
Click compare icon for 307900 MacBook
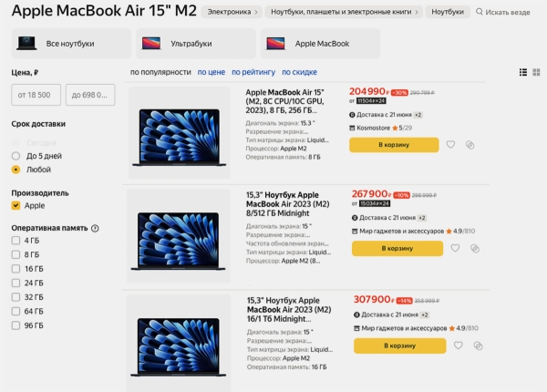point(478,346)
